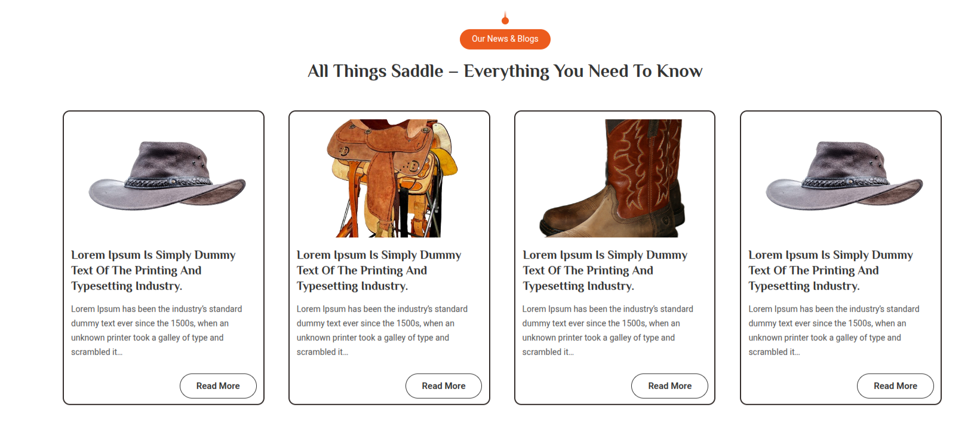Open the third card's Lorem Ipsum title
This screenshot has width=980, height=435.
click(605, 270)
